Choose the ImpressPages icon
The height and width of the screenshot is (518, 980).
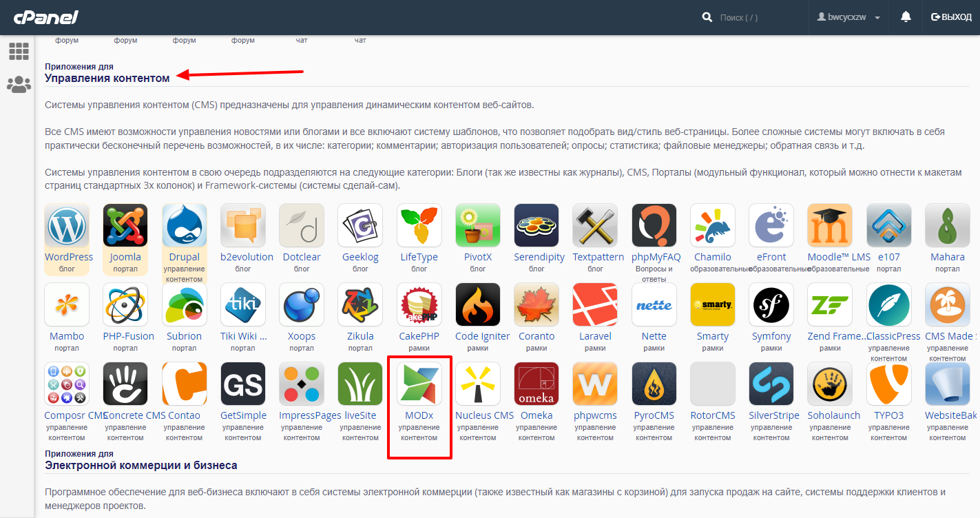(x=302, y=384)
